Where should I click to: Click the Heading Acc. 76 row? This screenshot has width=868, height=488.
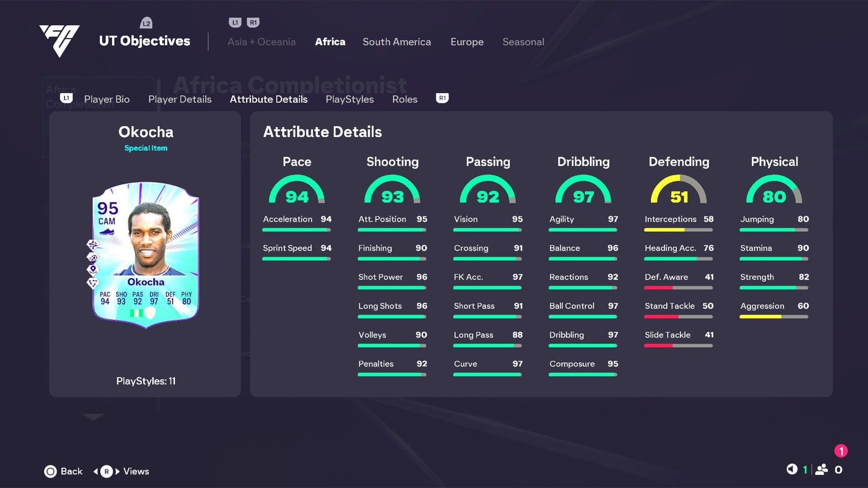[x=679, y=252]
